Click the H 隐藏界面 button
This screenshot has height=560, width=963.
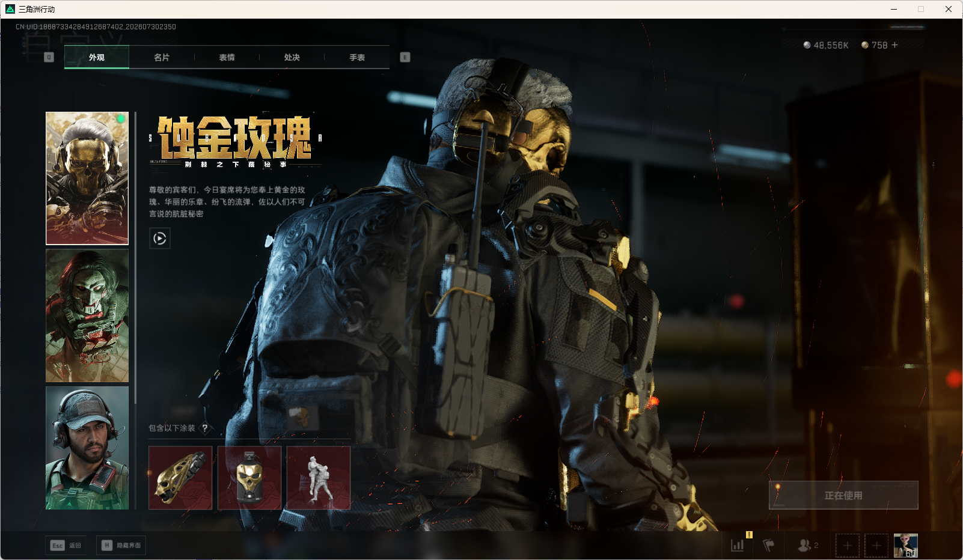coord(121,545)
